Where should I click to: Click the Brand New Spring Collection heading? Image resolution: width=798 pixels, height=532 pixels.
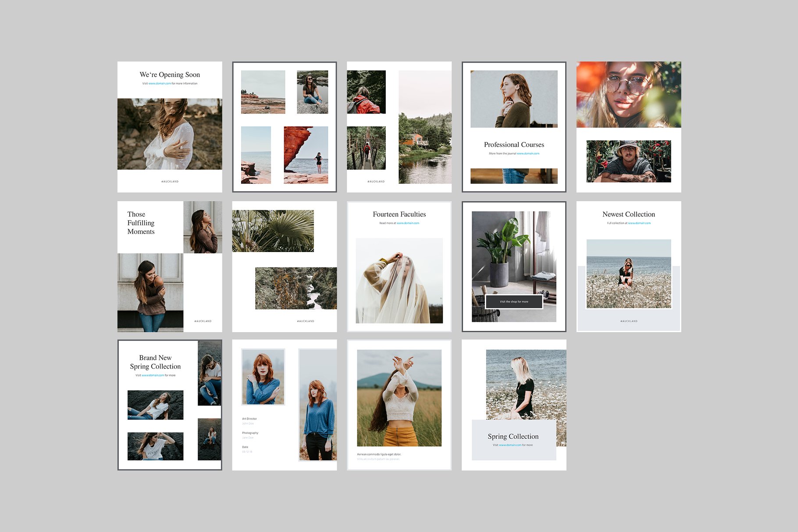(155, 362)
